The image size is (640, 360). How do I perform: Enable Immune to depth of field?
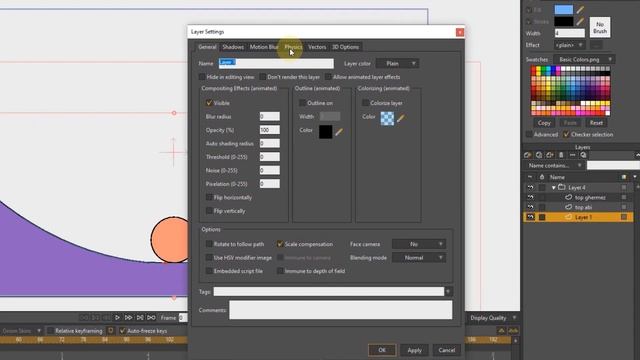(x=280, y=271)
